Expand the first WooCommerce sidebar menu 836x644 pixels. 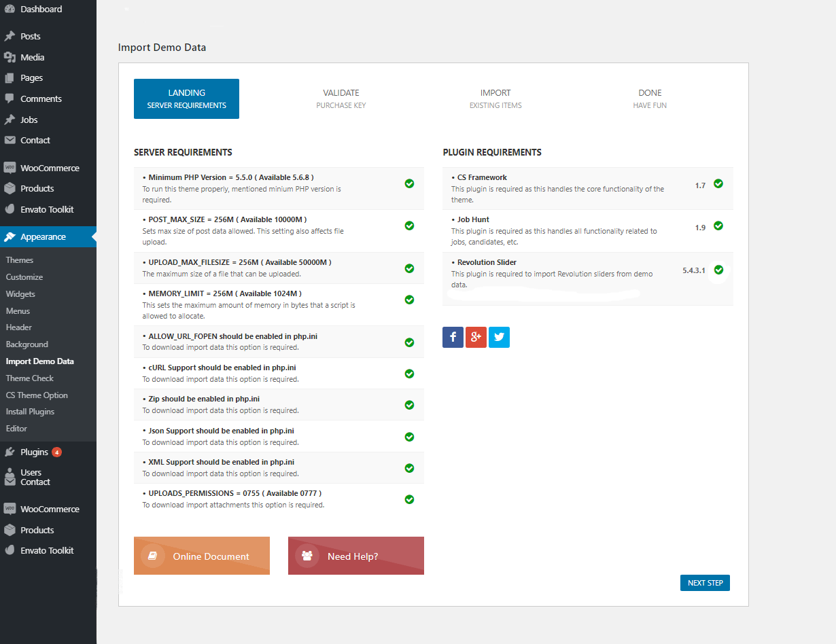tap(50, 168)
